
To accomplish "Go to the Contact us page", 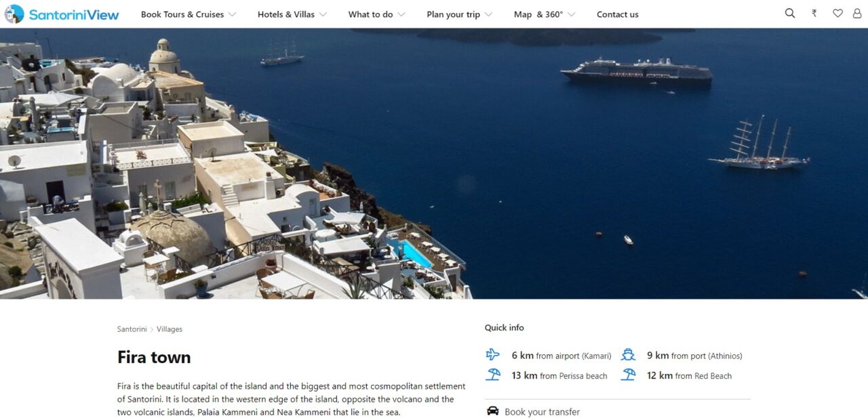I will coord(618,14).
